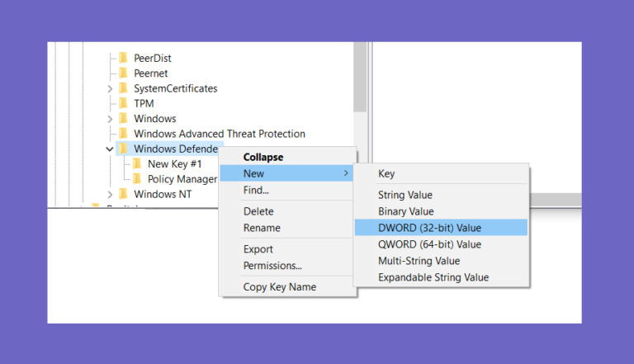The image size is (634, 364).
Task: Choose Collapse in the context menu
Action: click(x=287, y=157)
